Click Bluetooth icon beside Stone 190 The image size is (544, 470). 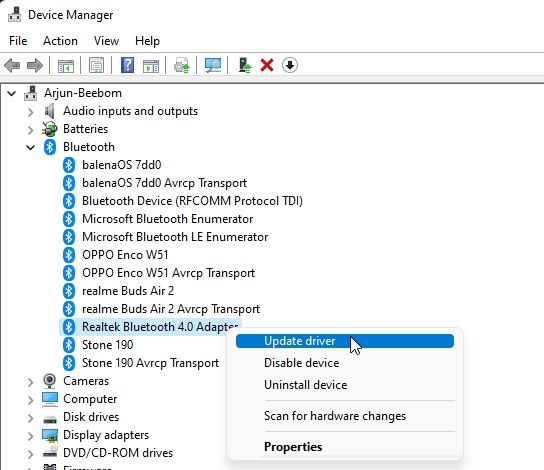[69, 345]
